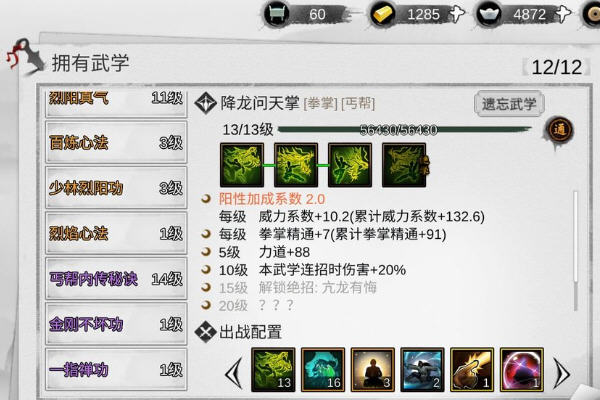Viewport: 600px width, 400px height.
Task: Choose the meditating figure slot numbered 3
Action: point(373,370)
